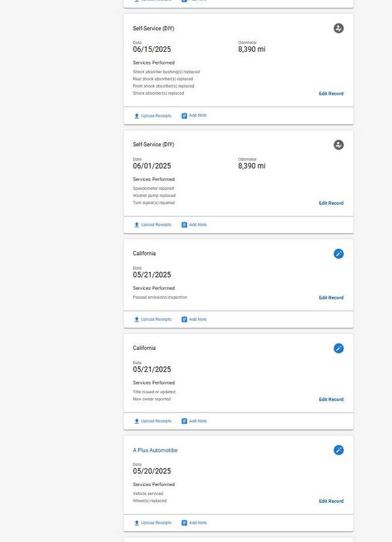392x542 pixels.
Task: Click the note icon on the 06/01/2025 record
Action: click(x=184, y=225)
